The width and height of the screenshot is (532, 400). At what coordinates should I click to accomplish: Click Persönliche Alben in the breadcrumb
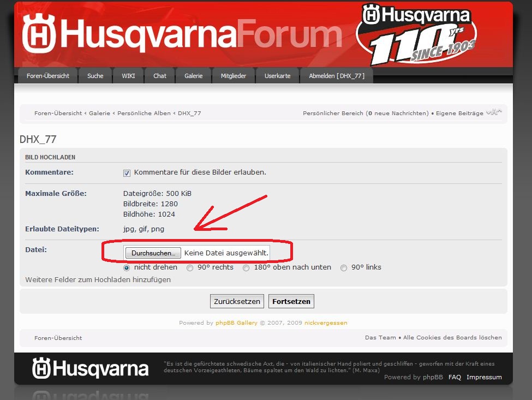pos(144,114)
